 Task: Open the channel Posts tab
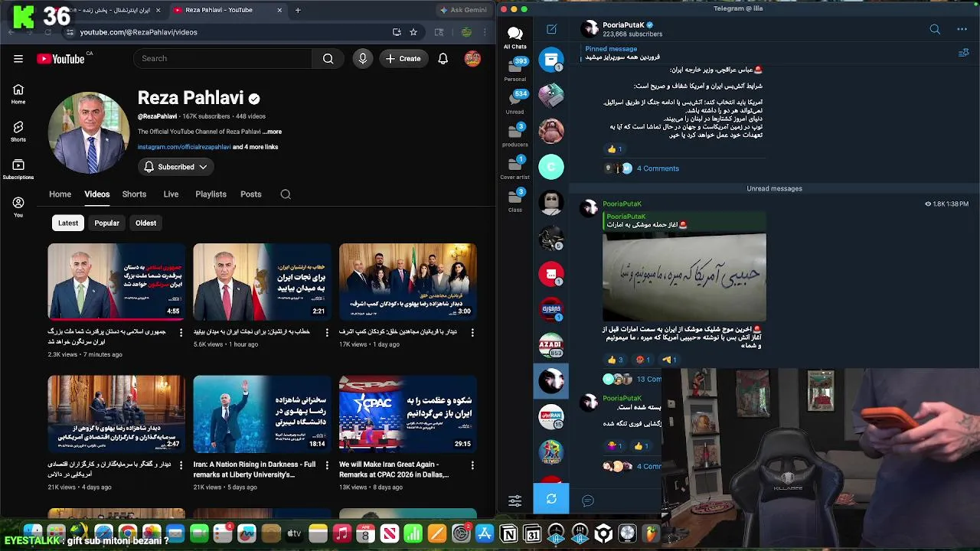click(x=251, y=194)
